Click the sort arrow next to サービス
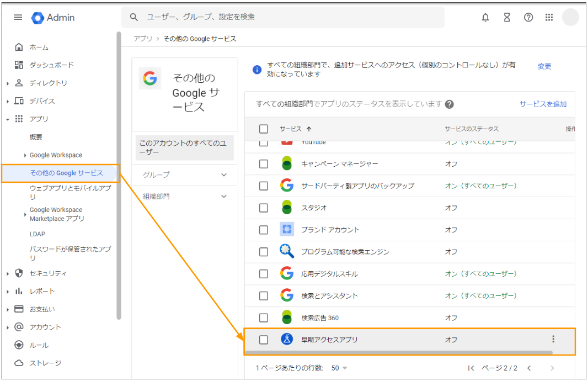The width and height of the screenshot is (588, 381). [x=309, y=129]
